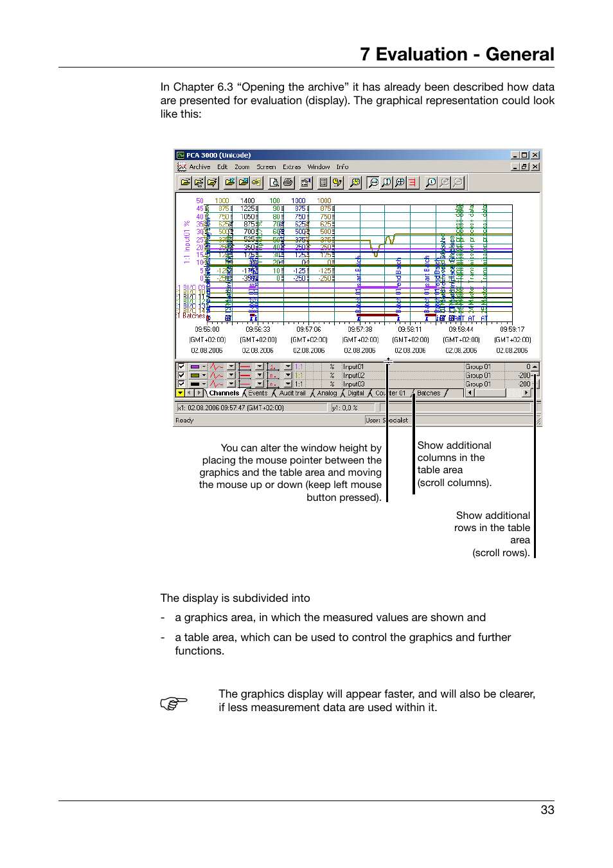Viewport: 613px width, 868px height.
Task: Click the table's vertical scroll up arrow
Action: 535,366
